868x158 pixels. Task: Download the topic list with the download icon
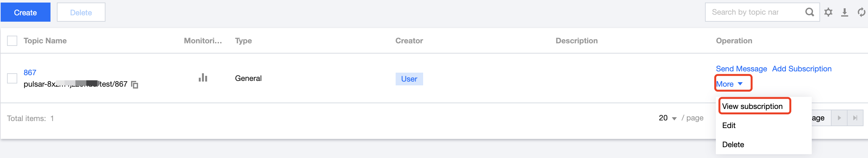[844, 12]
